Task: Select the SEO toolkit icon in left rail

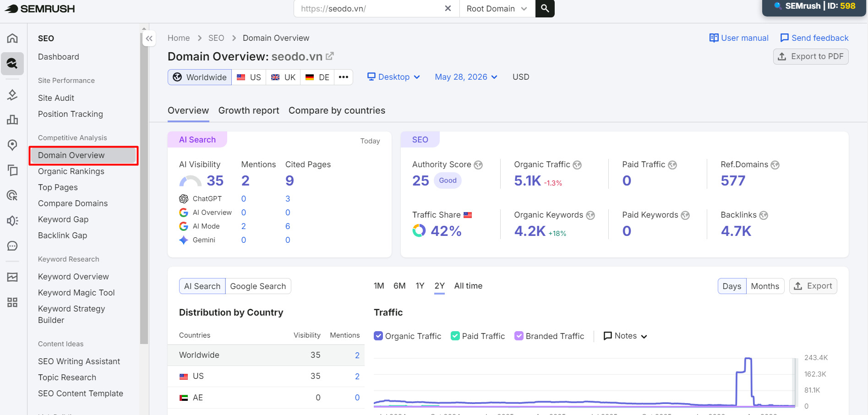Action: [12, 63]
